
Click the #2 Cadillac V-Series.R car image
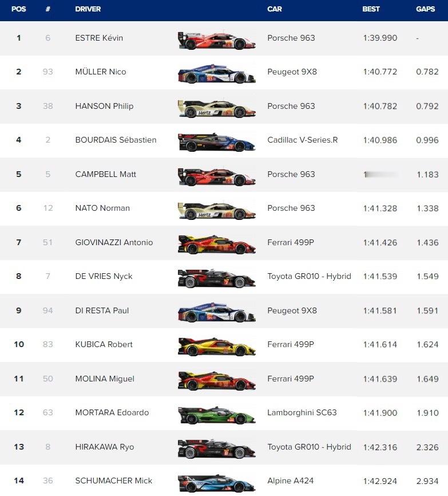click(217, 143)
